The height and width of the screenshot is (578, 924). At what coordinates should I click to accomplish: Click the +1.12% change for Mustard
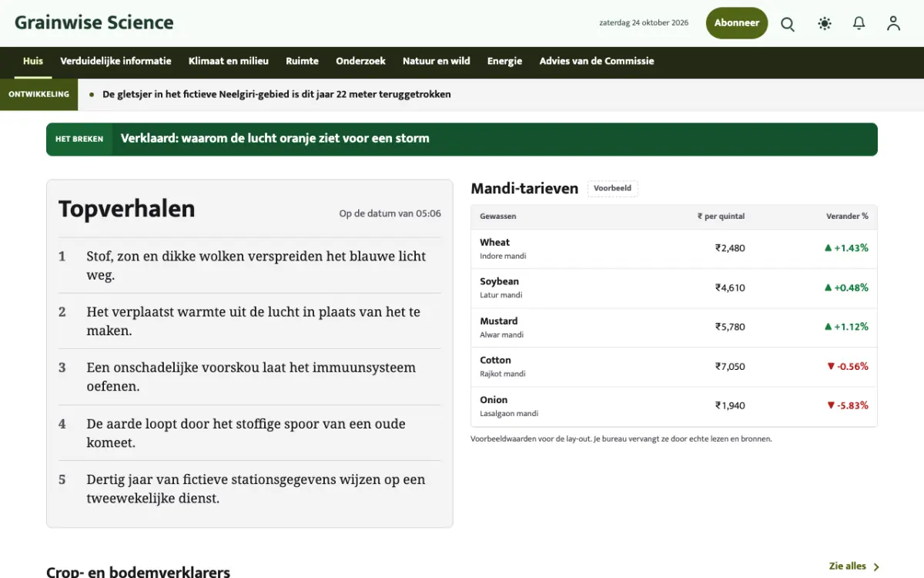[x=846, y=327]
